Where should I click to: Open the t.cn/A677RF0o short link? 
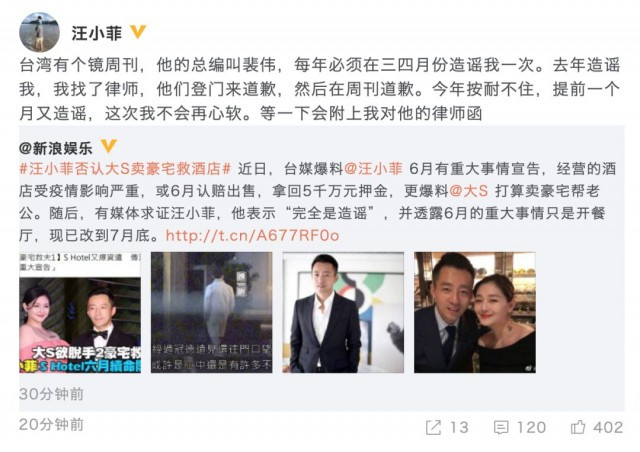point(253,235)
